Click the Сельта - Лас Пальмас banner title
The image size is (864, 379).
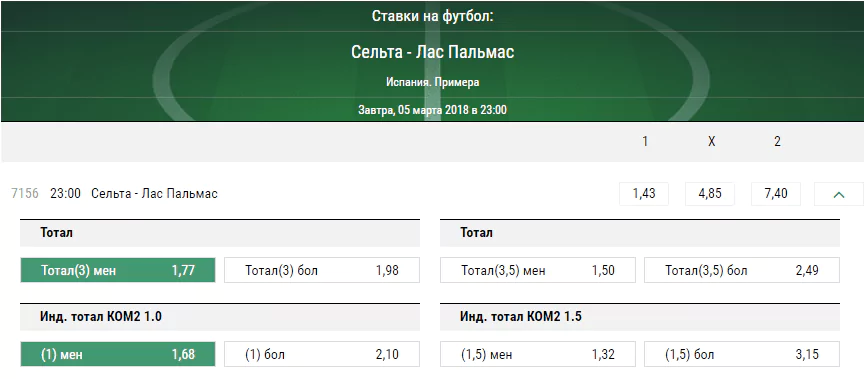[x=433, y=52]
